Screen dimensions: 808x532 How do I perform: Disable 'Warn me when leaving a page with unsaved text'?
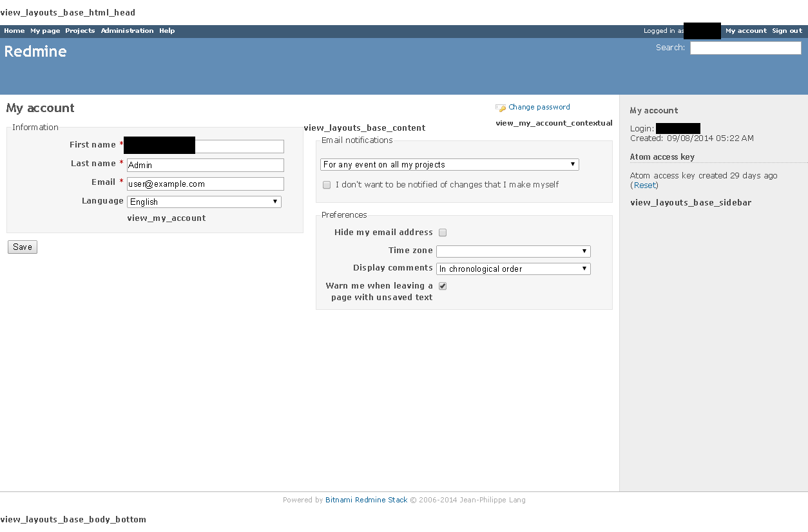[443, 285]
